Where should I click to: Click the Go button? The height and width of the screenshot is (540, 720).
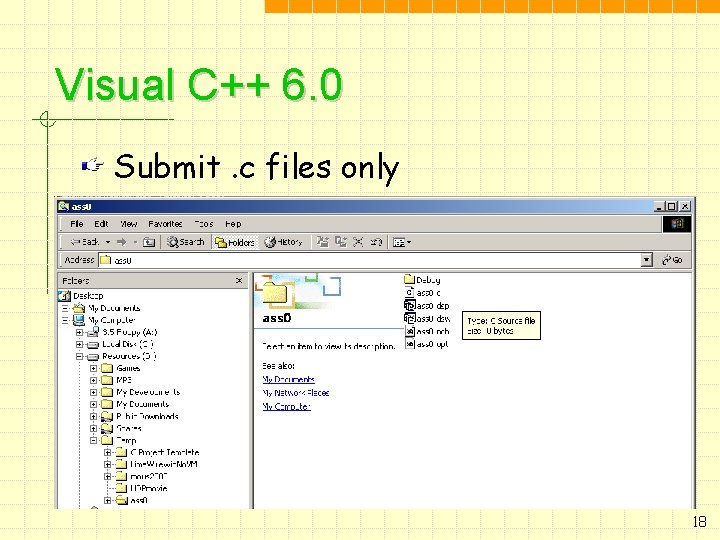click(672, 260)
